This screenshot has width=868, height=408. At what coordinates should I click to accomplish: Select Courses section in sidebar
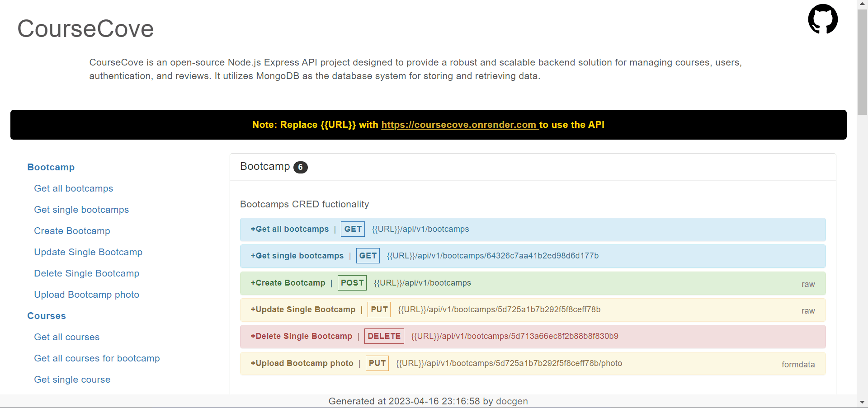coord(47,316)
